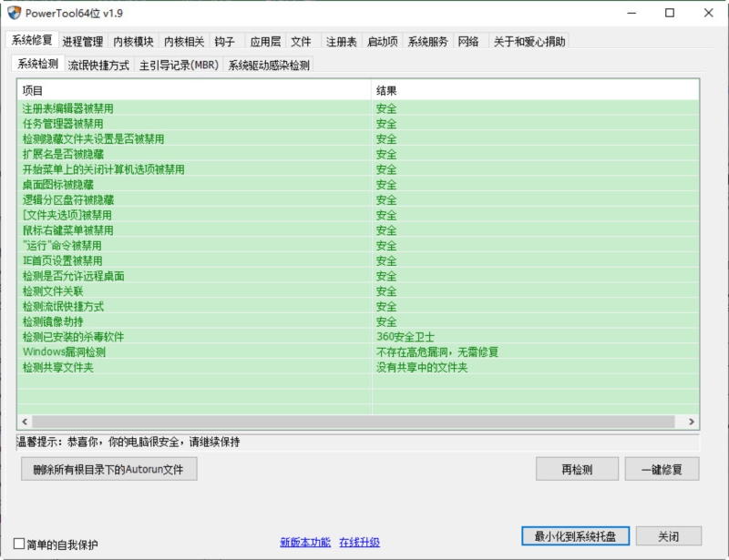Click the 再检测 button
Image resolution: width=729 pixels, height=560 pixels.
pos(577,470)
